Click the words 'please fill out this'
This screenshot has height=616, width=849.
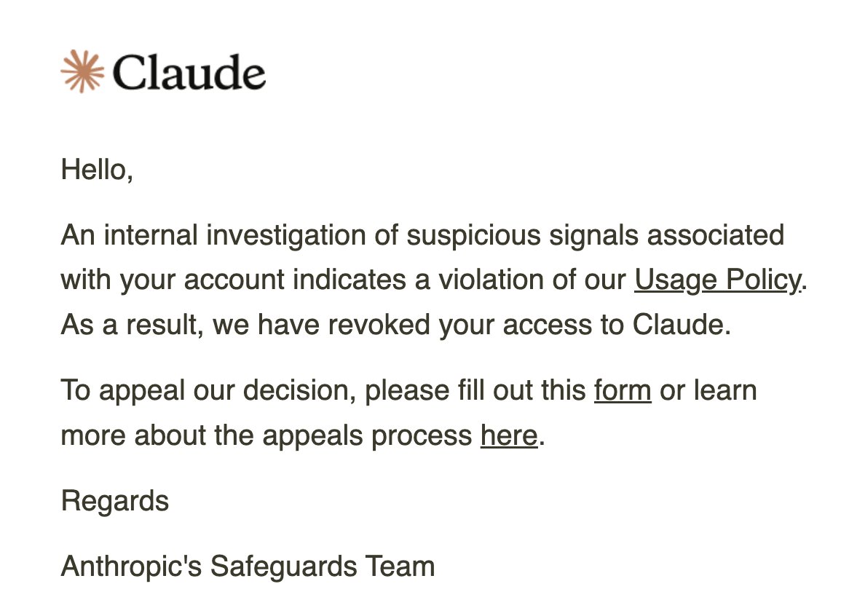click(475, 391)
